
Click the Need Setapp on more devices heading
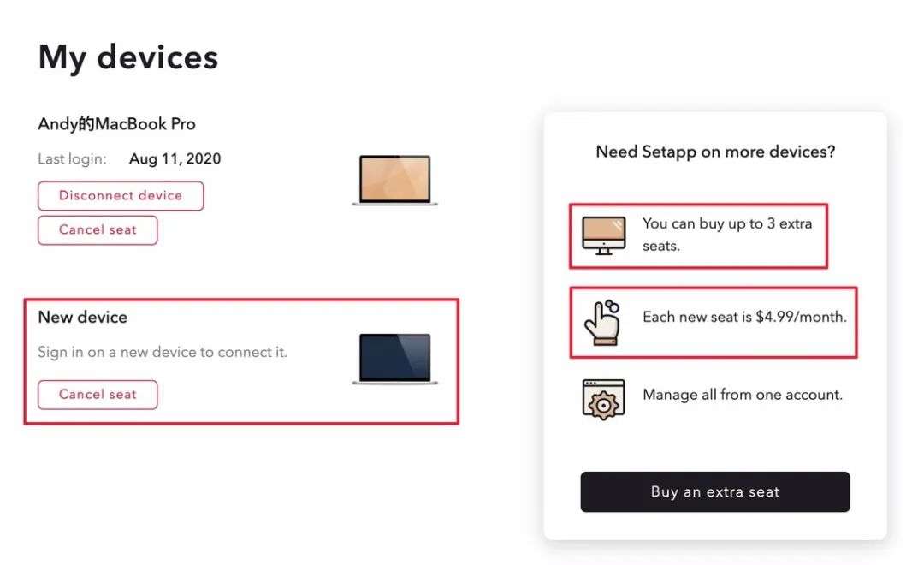(715, 152)
